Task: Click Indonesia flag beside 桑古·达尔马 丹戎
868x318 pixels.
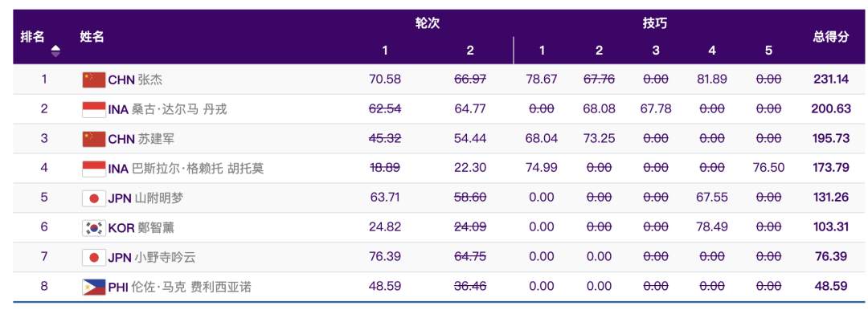Action: click(x=93, y=109)
